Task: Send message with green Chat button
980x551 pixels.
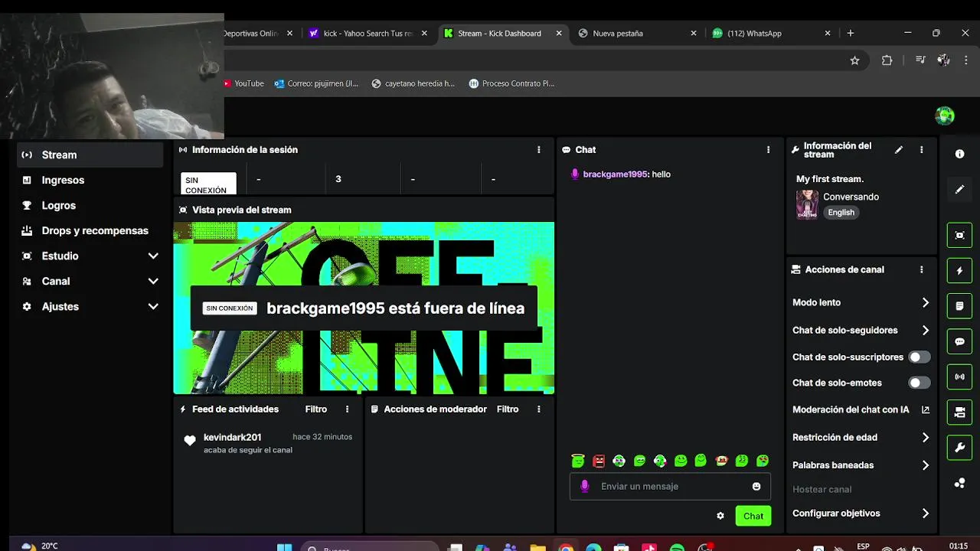Action: tap(753, 516)
